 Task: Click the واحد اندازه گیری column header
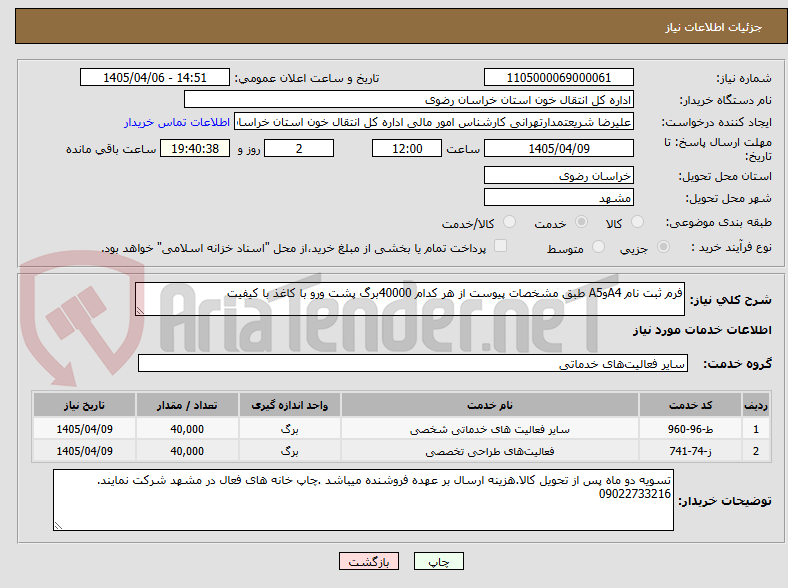coord(290,405)
